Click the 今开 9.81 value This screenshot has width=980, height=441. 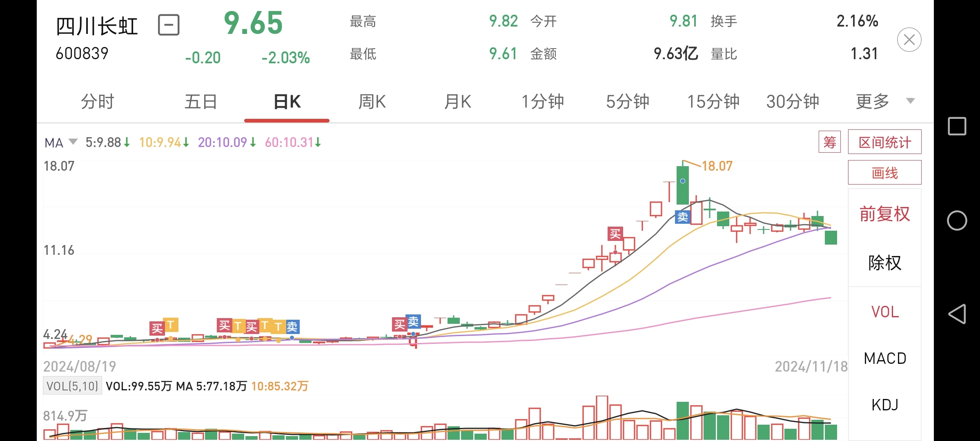(x=683, y=21)
